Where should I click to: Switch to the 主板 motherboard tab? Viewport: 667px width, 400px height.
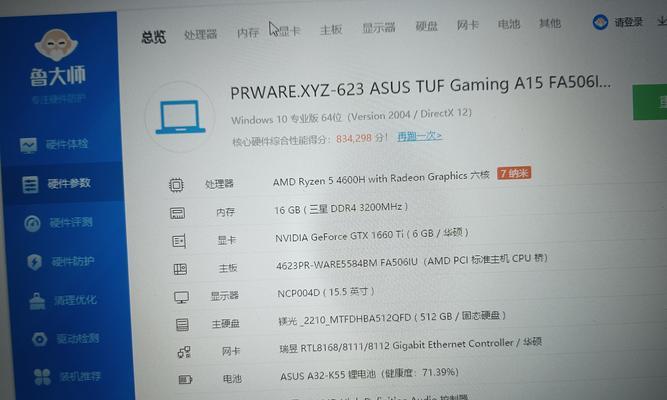(x=331, y=29)
